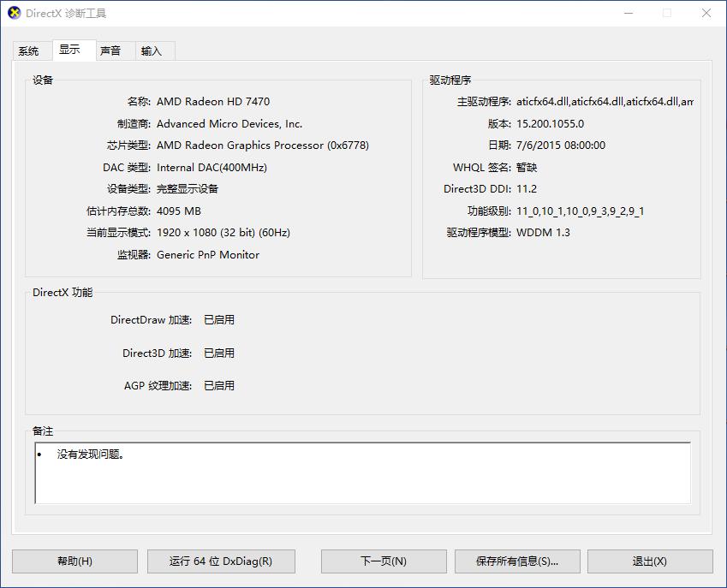The height and width of the screenshot is (588, 727).
Task: Click the Direct3D 加速: label
Action: [x=158, y=353]
